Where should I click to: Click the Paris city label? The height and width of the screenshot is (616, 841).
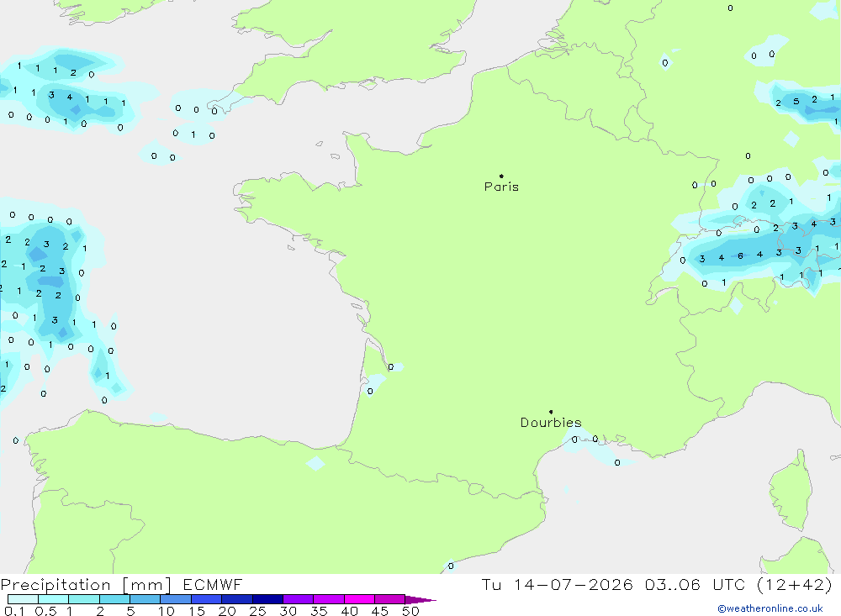(x=501, y=187)
